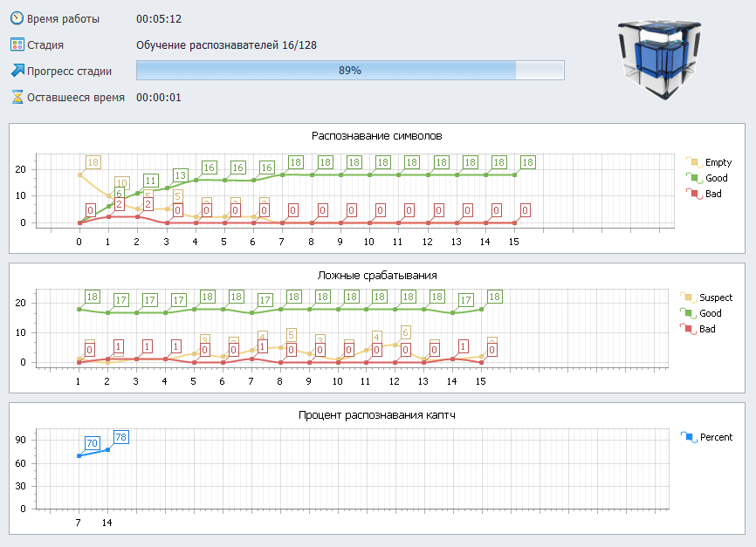Viewport: 756px width, 547px height.
Task: Click the hourglass icon beside Оставшееся время
Action: (17, 97)
